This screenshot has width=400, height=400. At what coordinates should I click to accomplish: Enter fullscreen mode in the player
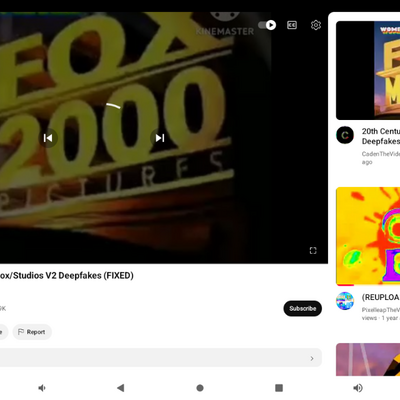[x=313, y=251]
